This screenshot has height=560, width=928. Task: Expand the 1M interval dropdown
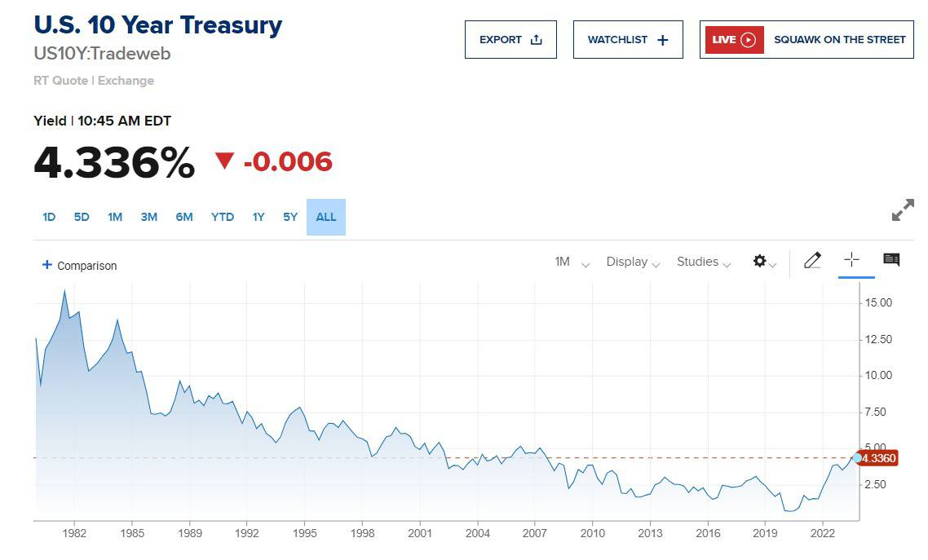(x=572, y=262)
